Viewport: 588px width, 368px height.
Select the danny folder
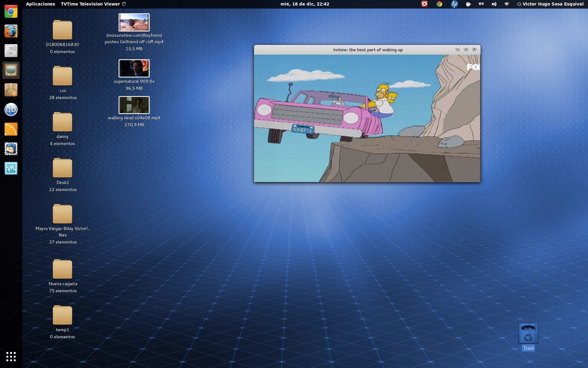coord(62,122)
